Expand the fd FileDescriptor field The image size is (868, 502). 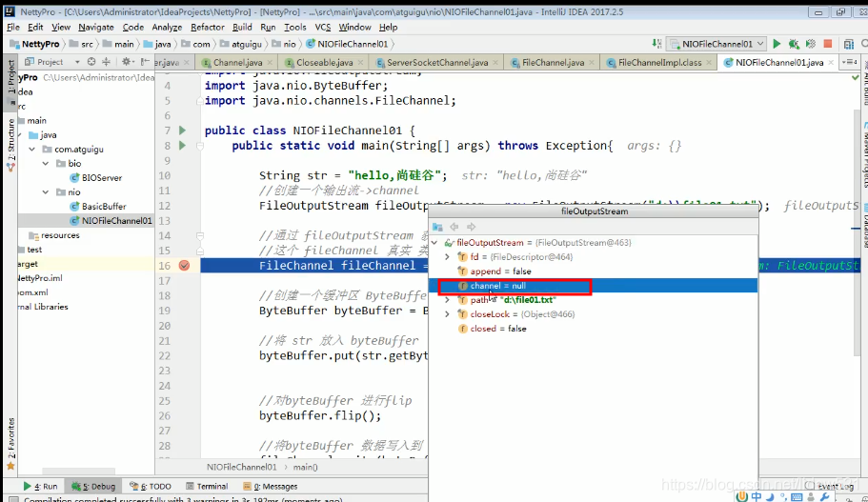click(x=447, y=257)
